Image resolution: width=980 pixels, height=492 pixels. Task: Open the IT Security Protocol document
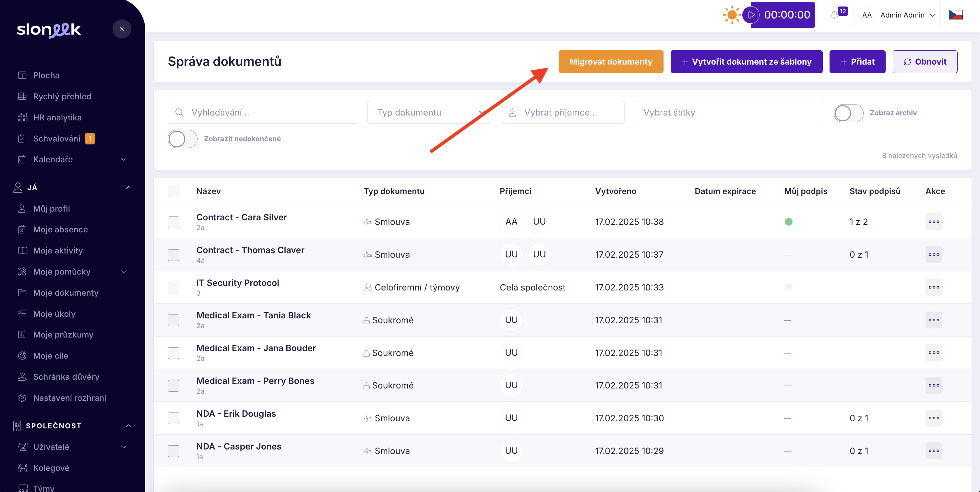coord(237,283)
